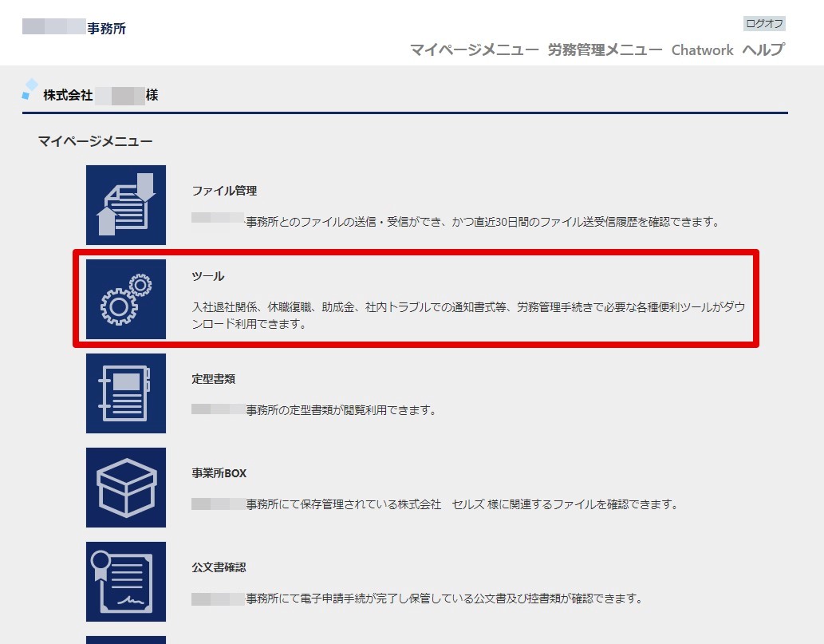Click the 定型書類が閲覧利用できます description

point(314,409)
